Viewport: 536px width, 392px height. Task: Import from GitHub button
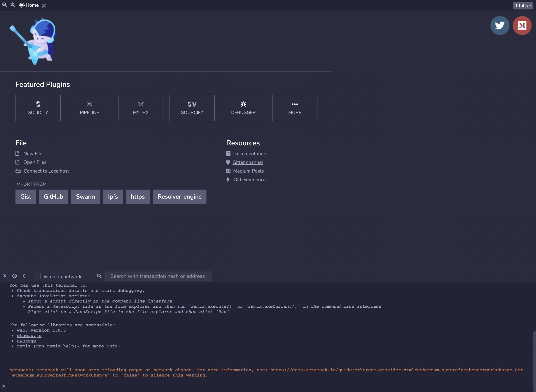tap(53, 197)
